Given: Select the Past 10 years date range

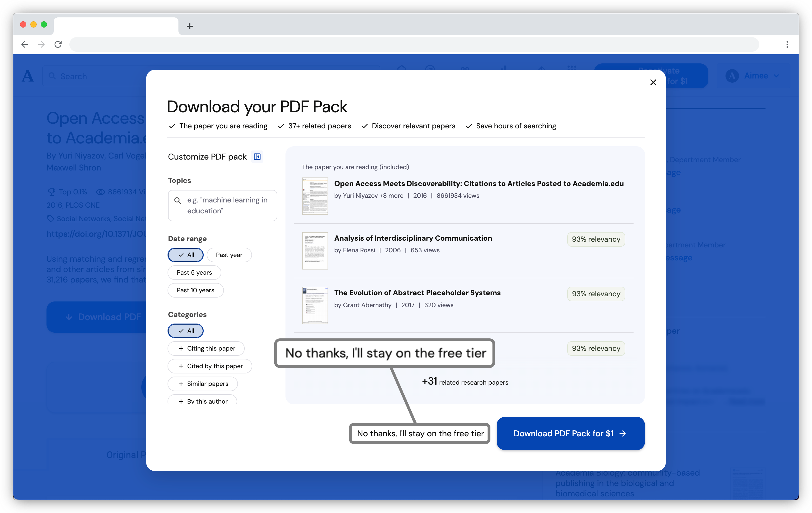Looking at the screenshot, I should tap(196, 290).
